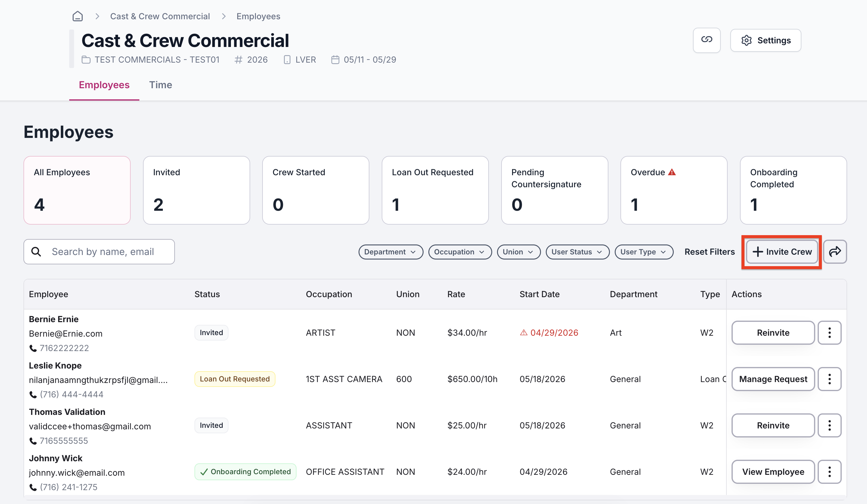This screenshot has width=867, height=504.
Task: Click the phone icon for Thomas Validation
Action: 33,441
